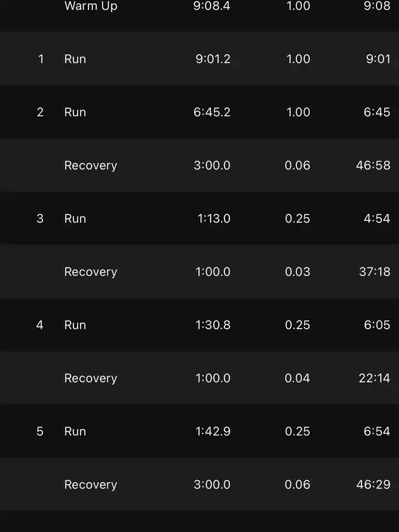Tap the 1:30.8 lap time
Image resolution: width=399 pixels, height=532 pixels.
213,325
